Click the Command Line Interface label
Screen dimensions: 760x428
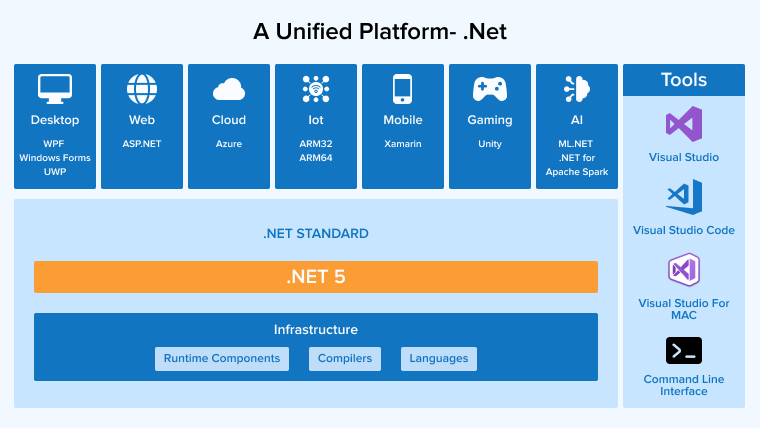pyautogui.click(x=683, y=385)
